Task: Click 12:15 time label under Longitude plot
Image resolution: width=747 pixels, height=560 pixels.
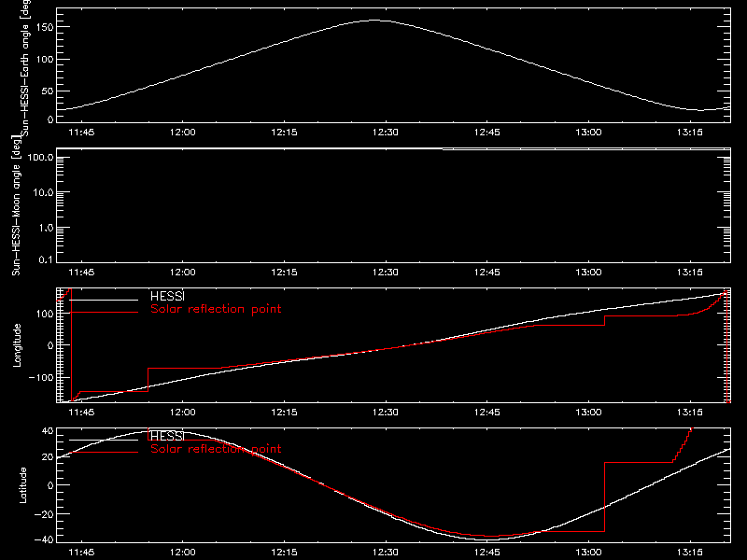Action: click(284, 412)
